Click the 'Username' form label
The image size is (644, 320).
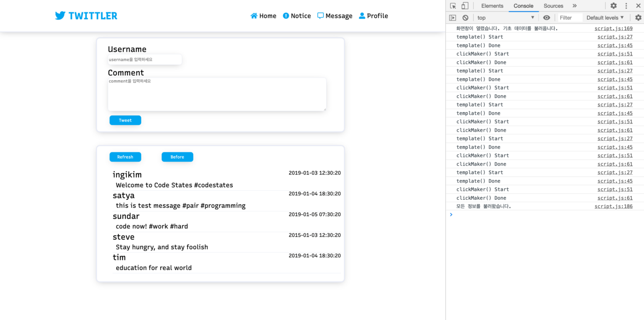click(127, 49)
